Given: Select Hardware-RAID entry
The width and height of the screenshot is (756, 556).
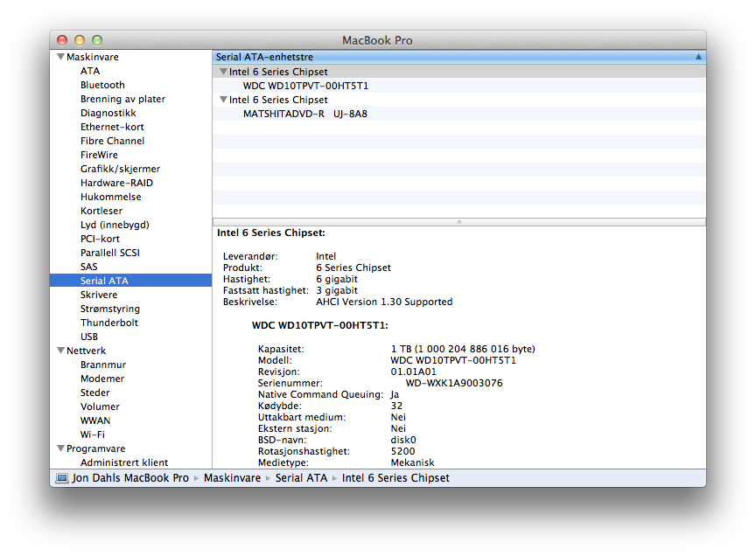Looking at the screenshot, I should point(116,183).
